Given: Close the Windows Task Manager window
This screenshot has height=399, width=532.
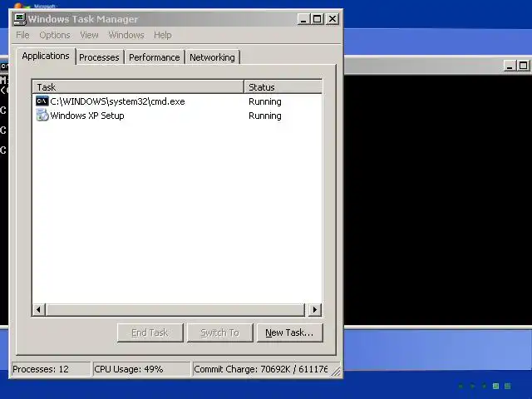Looking at the screenshot, I should click(x=332, y=19).
